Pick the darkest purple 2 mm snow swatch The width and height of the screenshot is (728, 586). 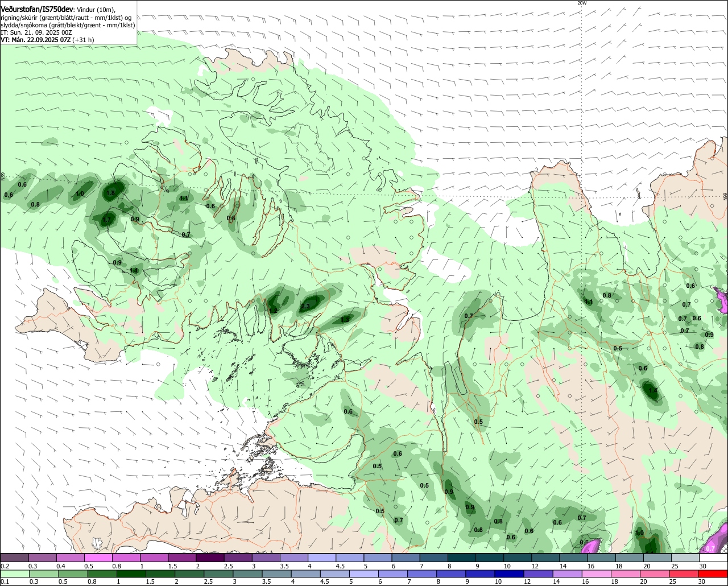click(x=210, y=558)
